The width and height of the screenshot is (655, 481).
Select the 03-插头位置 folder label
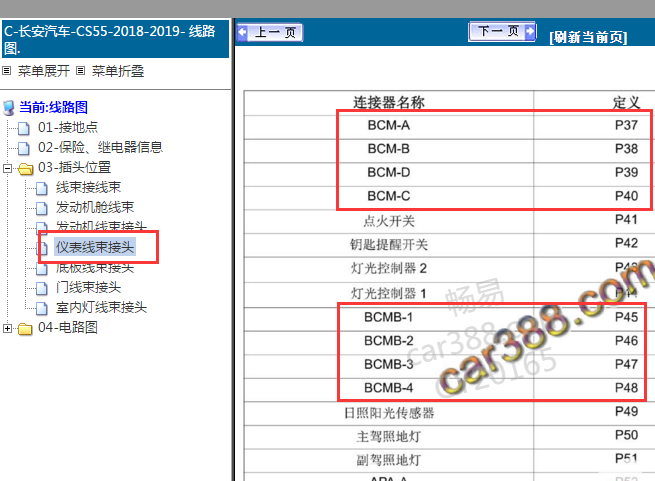(74, 167)
